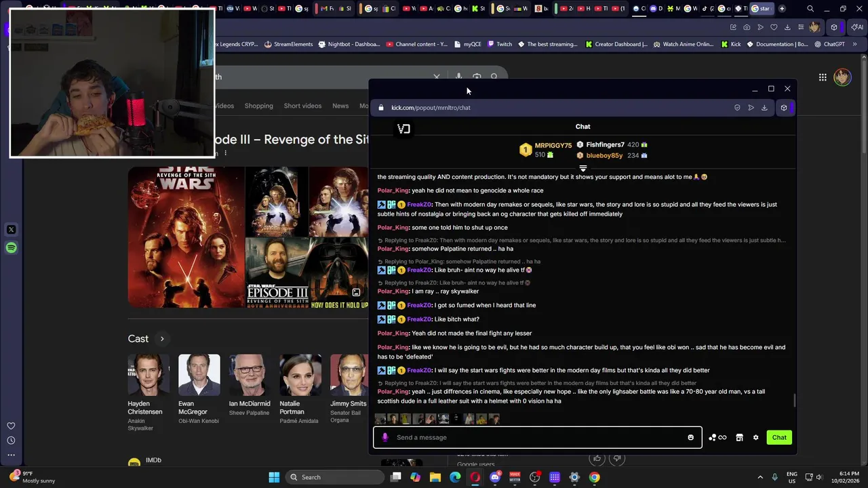Click the Opera AI button
This screenshot has width=868, height=488.
point(857,27)
